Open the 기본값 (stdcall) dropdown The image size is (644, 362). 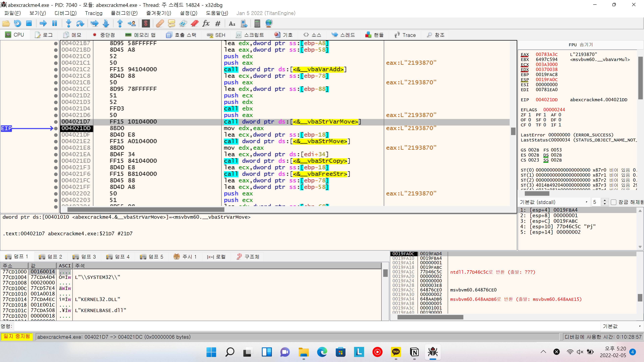click(553, 202)
